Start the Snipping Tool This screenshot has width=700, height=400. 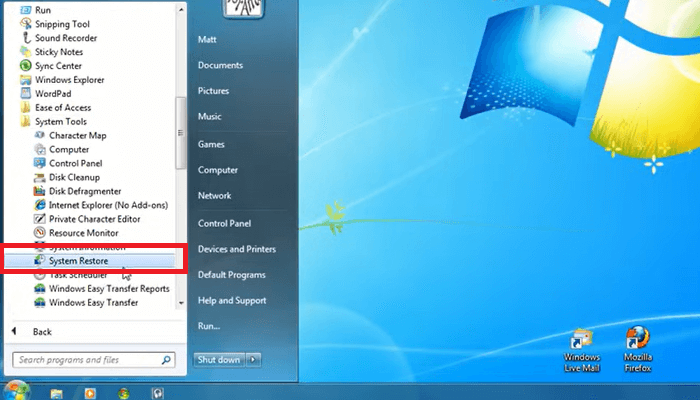click(x=62, y=24)
